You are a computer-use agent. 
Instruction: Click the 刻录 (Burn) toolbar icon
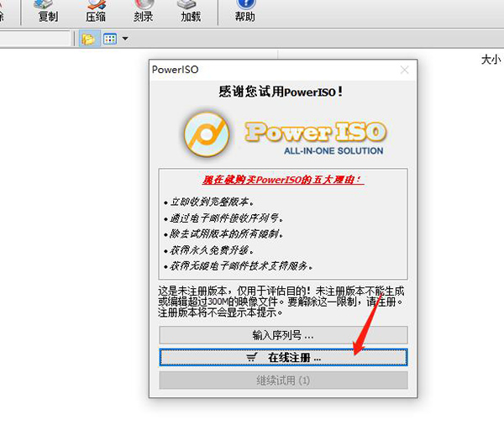coord(143,11)
